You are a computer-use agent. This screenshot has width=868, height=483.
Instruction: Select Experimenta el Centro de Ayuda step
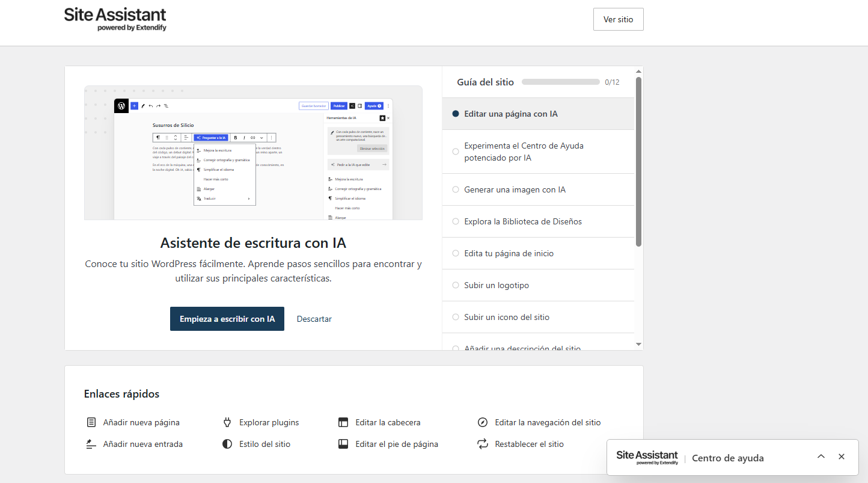pos(538,152)
